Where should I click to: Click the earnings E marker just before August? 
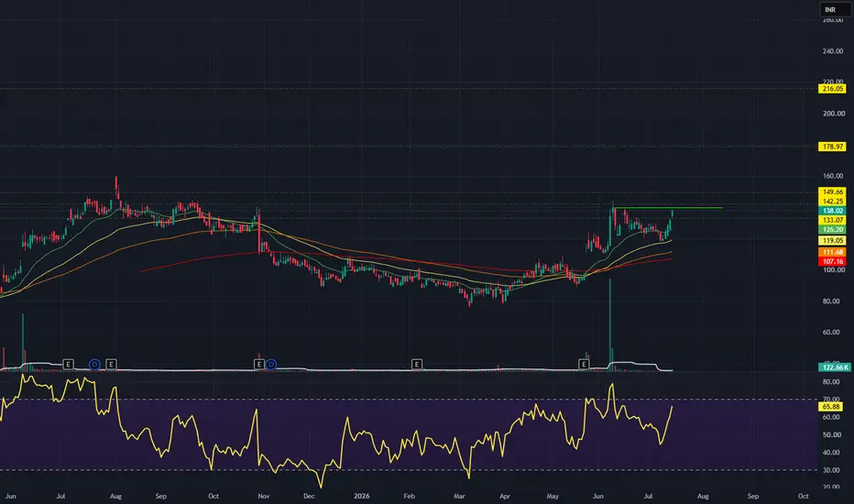coord(111,364)
